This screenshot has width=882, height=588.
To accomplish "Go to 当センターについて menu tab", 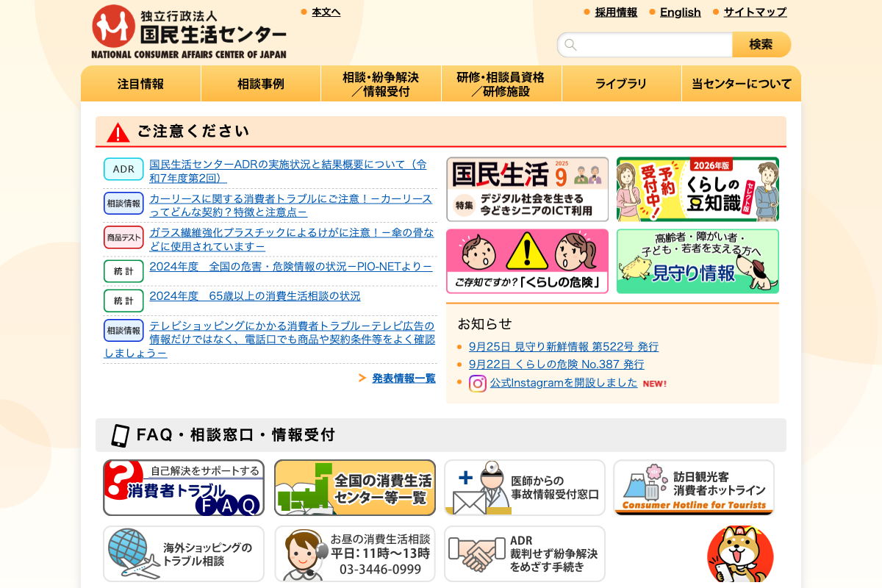I will tap(741, 84).
